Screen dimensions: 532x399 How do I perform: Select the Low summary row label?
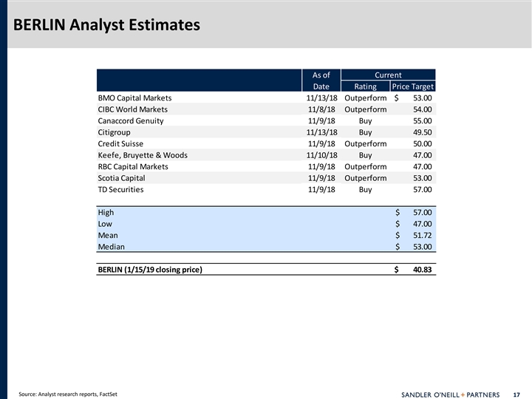point(106,224)
